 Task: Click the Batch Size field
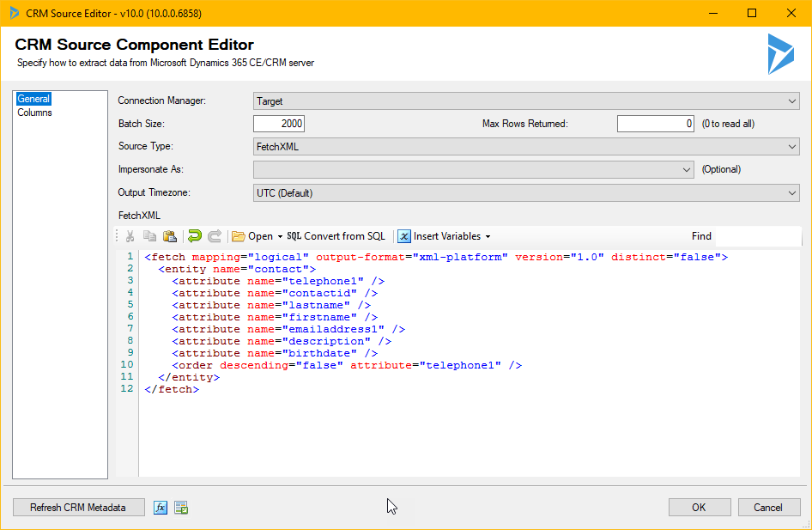pyautogui.click(x=279, y=124)
